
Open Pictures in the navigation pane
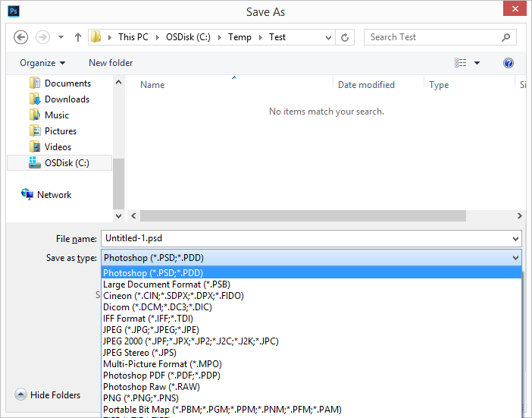61,131
